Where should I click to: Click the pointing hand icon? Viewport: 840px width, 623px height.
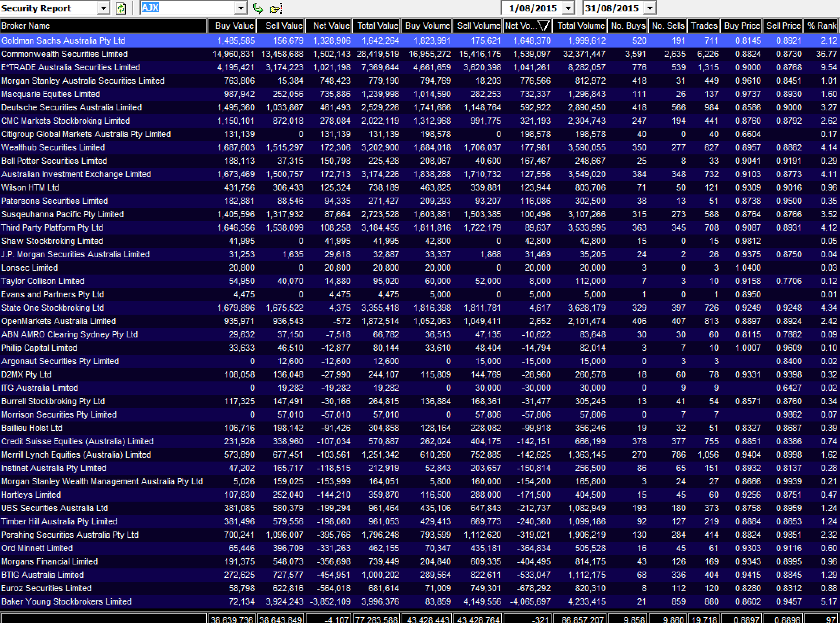point(276,8)
